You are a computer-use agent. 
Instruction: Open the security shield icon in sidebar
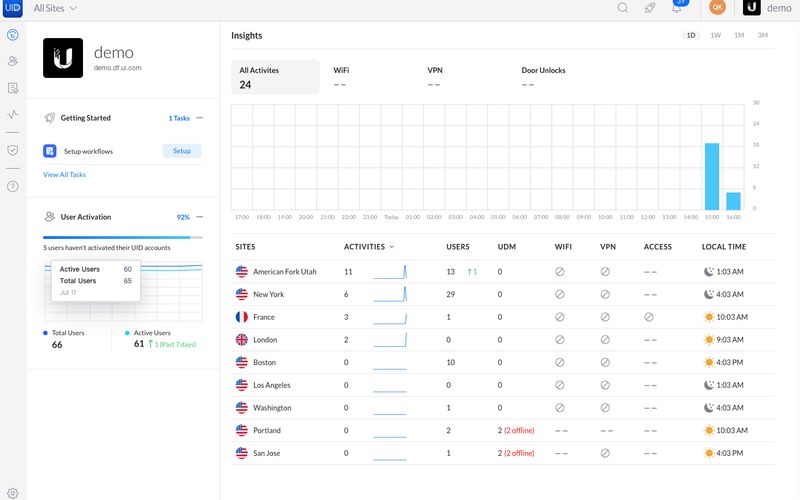tap(13, 150)
